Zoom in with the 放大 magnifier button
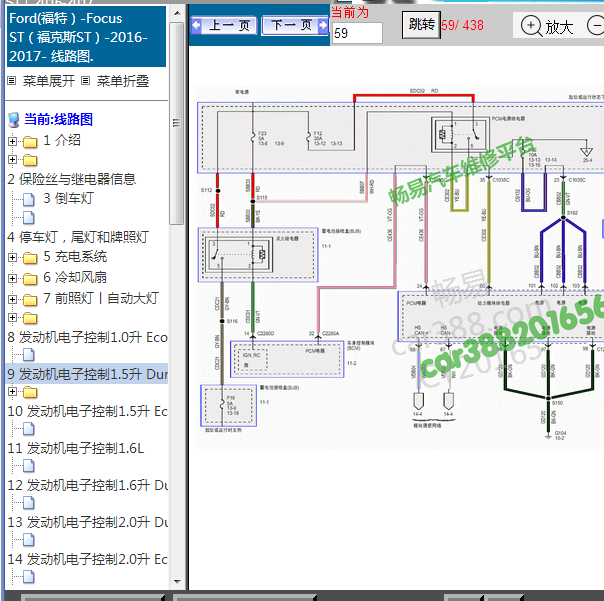This screenshot has width=604, height=601. click(547, 27)
